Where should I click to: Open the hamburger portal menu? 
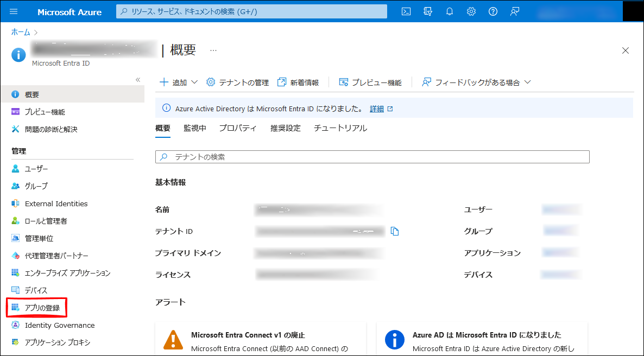point(14,11)
